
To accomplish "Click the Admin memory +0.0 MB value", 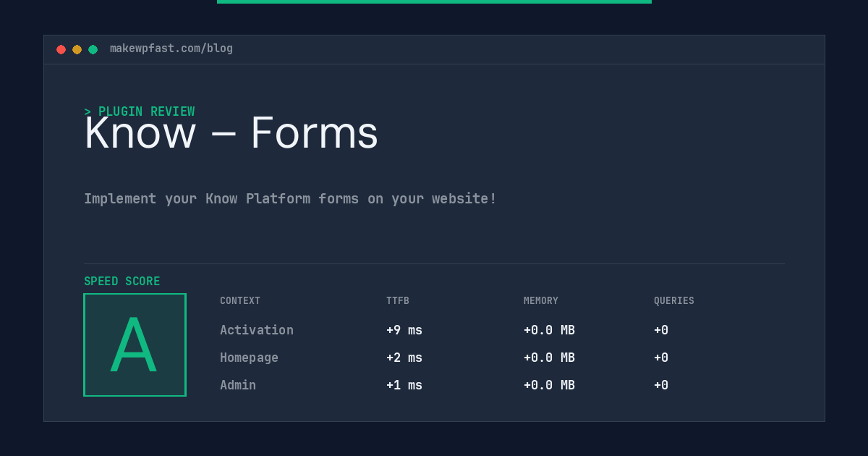I will (549, 385).
